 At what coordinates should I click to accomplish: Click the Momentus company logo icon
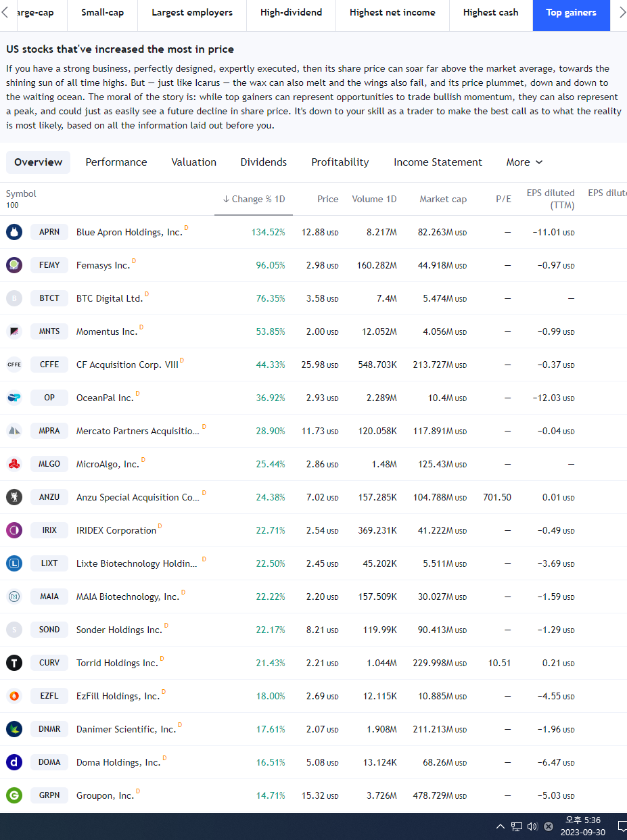(x=14, y=331)
